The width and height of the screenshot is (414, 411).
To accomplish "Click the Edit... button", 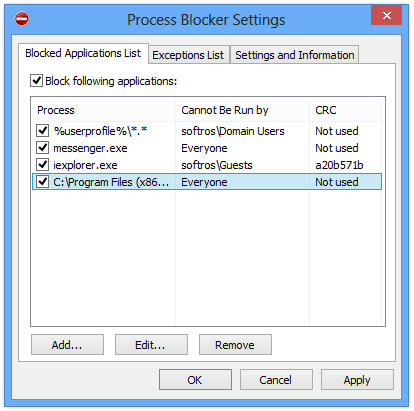I will tap(151, 345).
